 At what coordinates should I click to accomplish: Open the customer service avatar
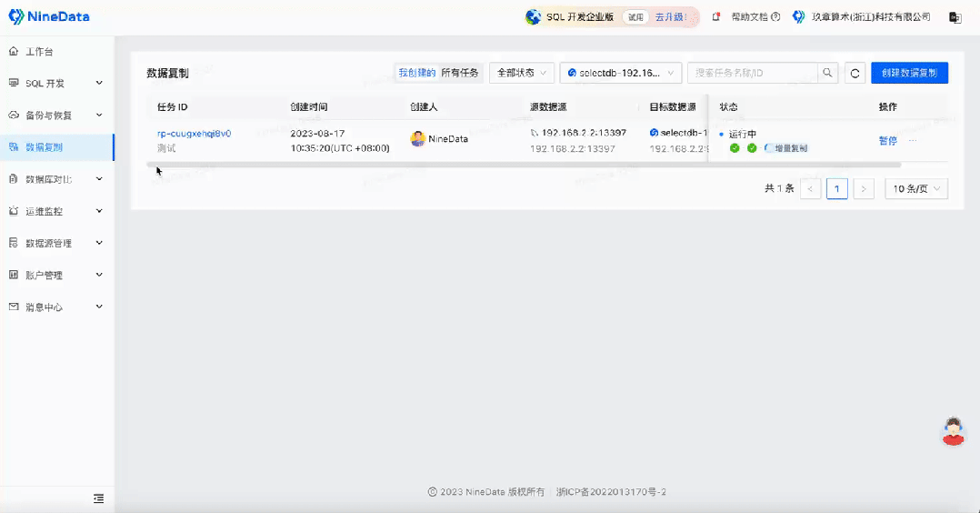tap(953, 431)
